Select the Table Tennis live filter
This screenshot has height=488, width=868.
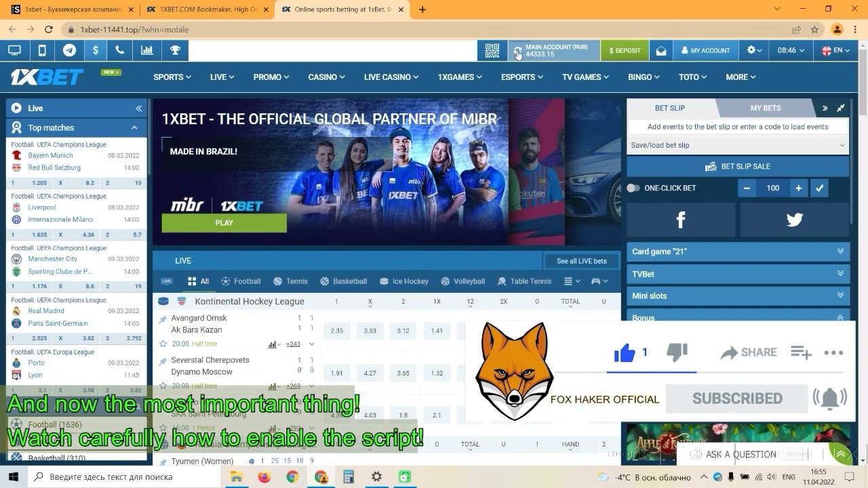tap(525, 281)
